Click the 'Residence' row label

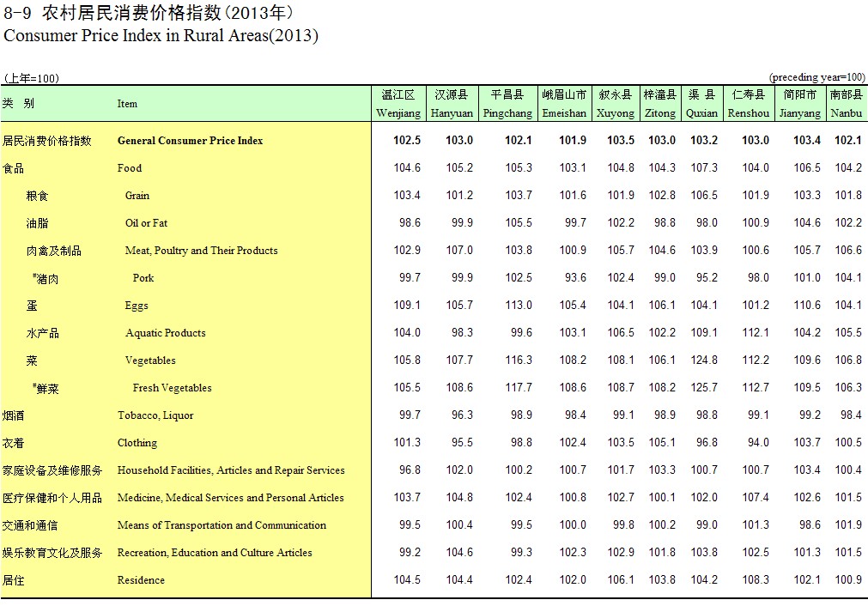tap(141, 580)
